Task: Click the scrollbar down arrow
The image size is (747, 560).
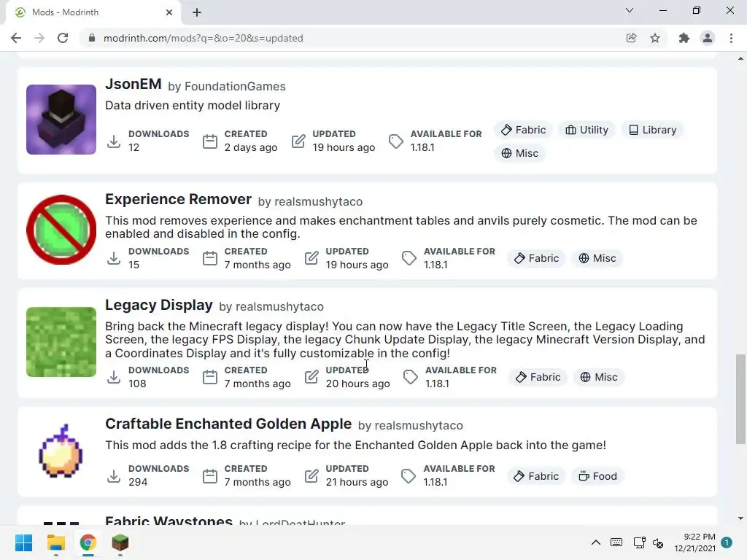Action: point(740,518)
